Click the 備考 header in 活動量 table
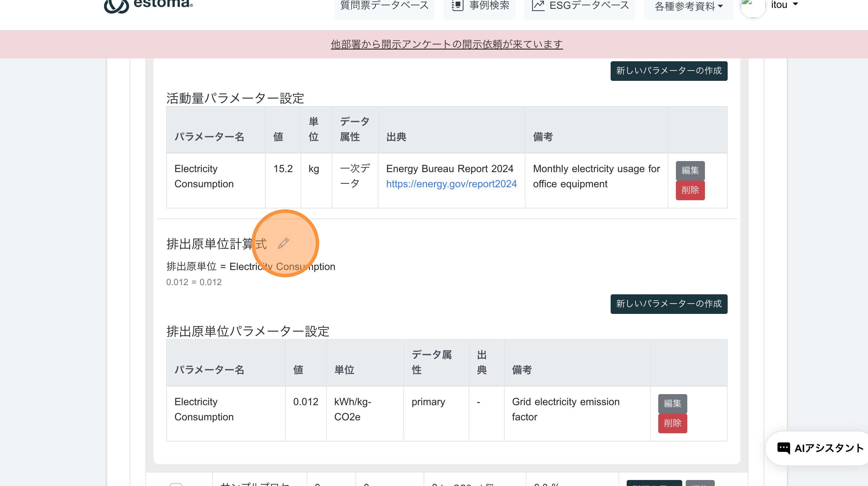Image resolution: width=868 pixels, height=486 pixels. [x=542, y=137]
